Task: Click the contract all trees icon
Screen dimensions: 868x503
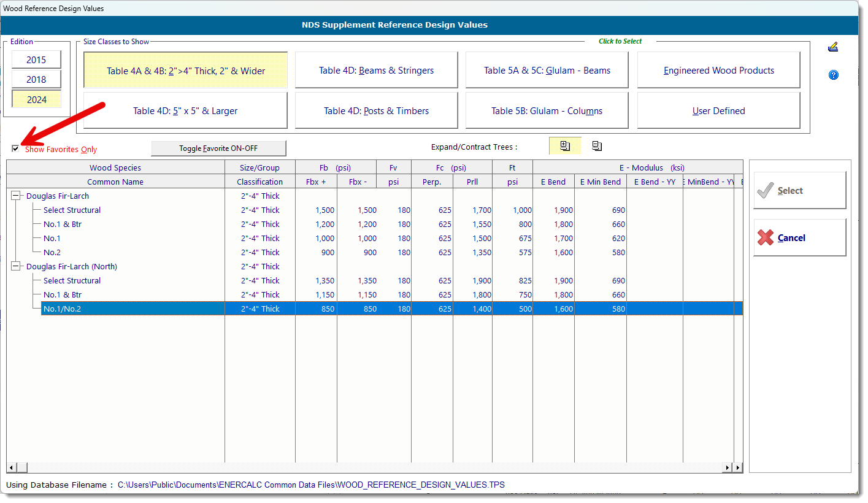Action: point(597,146)
